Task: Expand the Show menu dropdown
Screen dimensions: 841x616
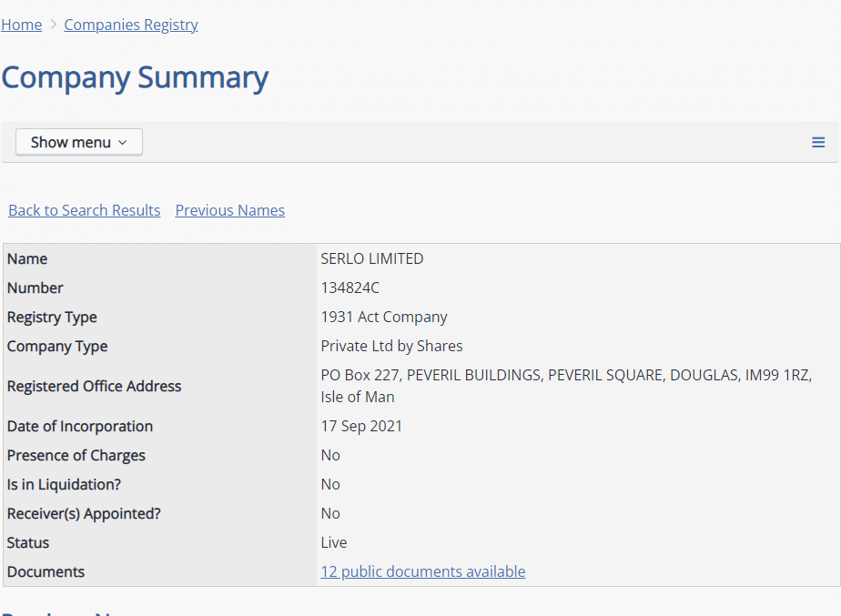Action: [79, 142]
